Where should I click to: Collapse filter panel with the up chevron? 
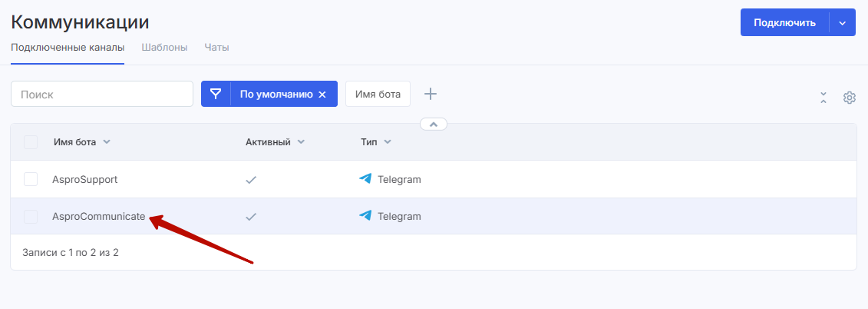pos(434,124)
